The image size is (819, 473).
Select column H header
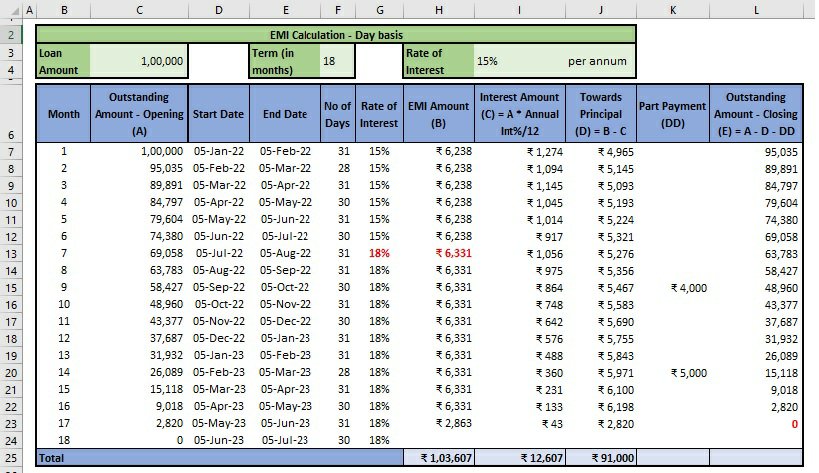(x=439, y=10)
